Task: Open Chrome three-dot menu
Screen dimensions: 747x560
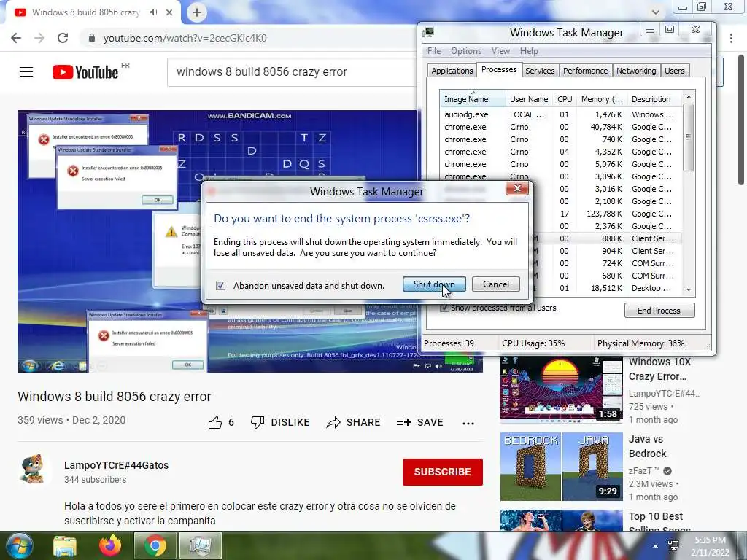Action: [x=731, y=38]
